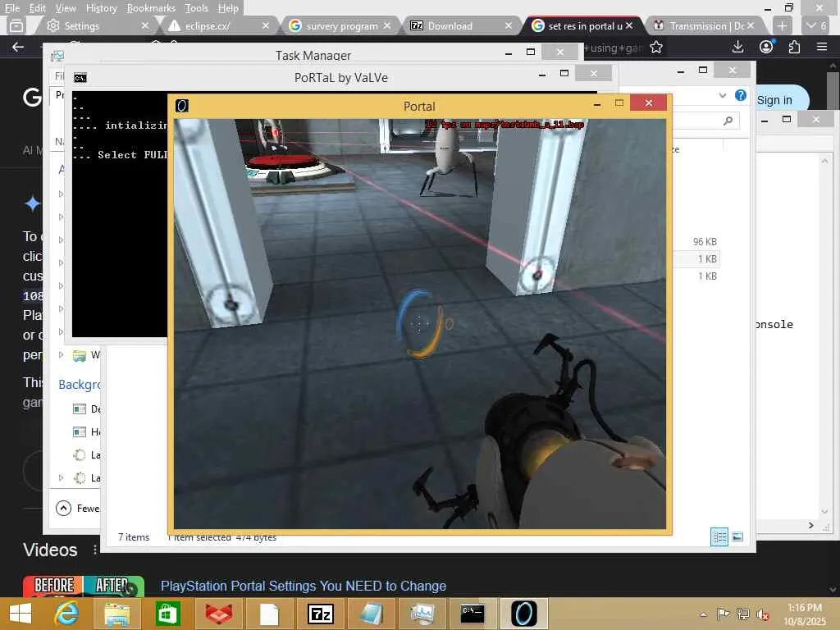Click the Background processes heading in Task Manager

click(80, 385)
